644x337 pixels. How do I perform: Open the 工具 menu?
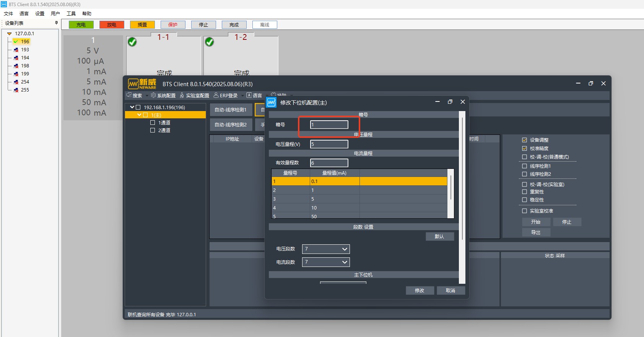(x=71, y=13)
